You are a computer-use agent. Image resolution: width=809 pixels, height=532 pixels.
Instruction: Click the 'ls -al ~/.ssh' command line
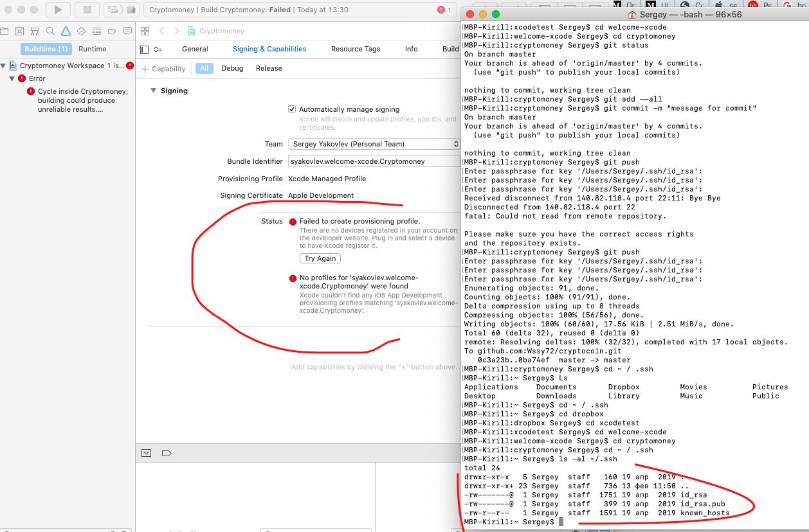pyautogui.click(x=540, y=459)
